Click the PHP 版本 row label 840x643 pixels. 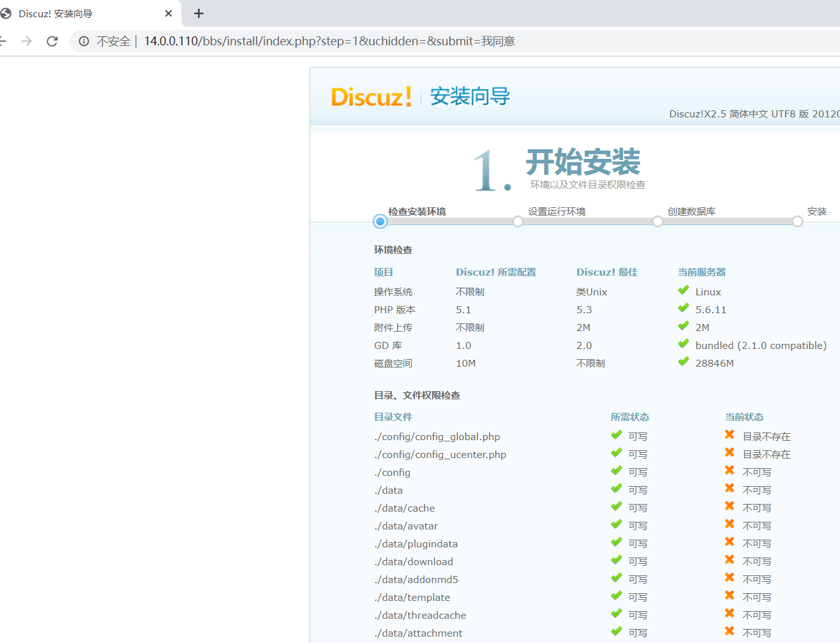[394, 310]
